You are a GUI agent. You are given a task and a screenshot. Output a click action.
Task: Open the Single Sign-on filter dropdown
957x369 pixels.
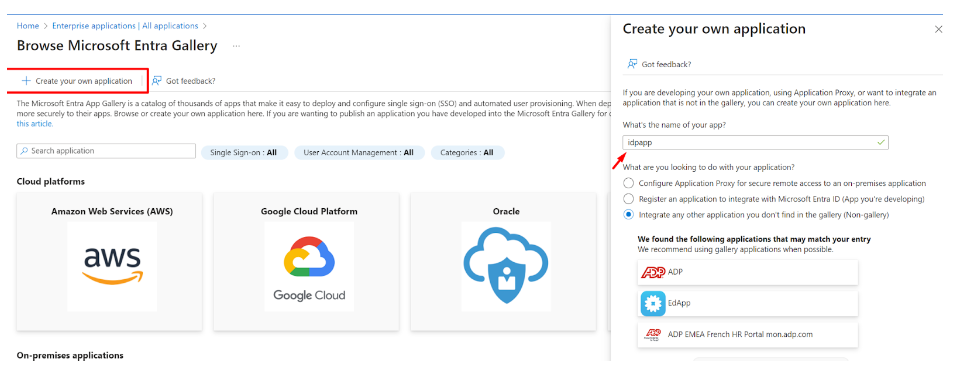click(x=244, y=152)
